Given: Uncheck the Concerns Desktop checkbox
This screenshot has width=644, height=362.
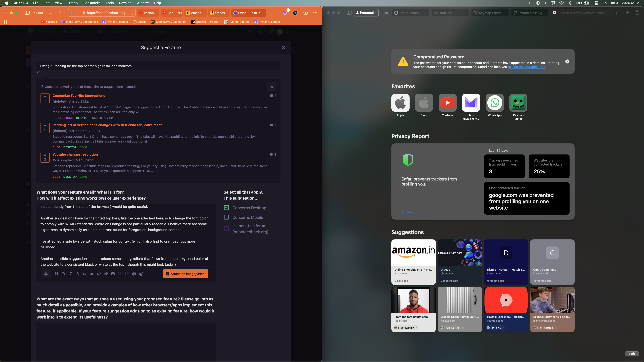Looking at the screenshot, I should click(x=226, y=208).
